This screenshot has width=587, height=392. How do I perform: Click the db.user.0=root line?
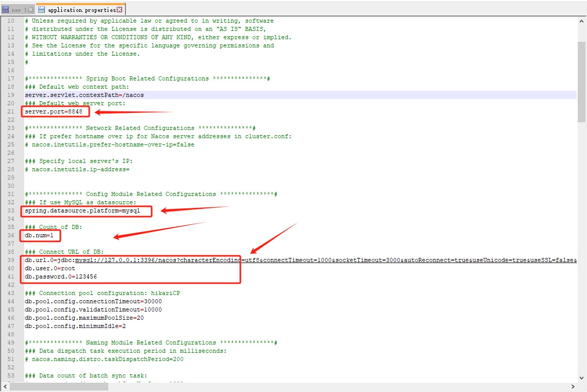50,268
